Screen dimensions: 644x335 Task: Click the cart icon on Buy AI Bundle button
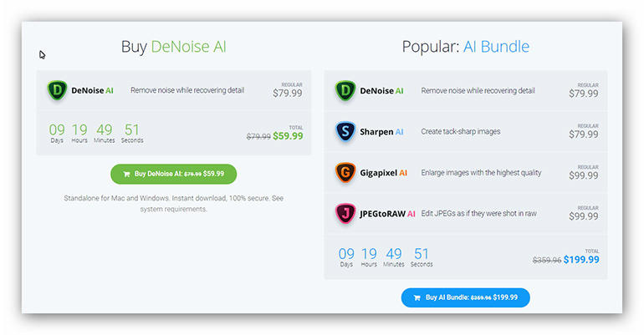pos(417,297)
